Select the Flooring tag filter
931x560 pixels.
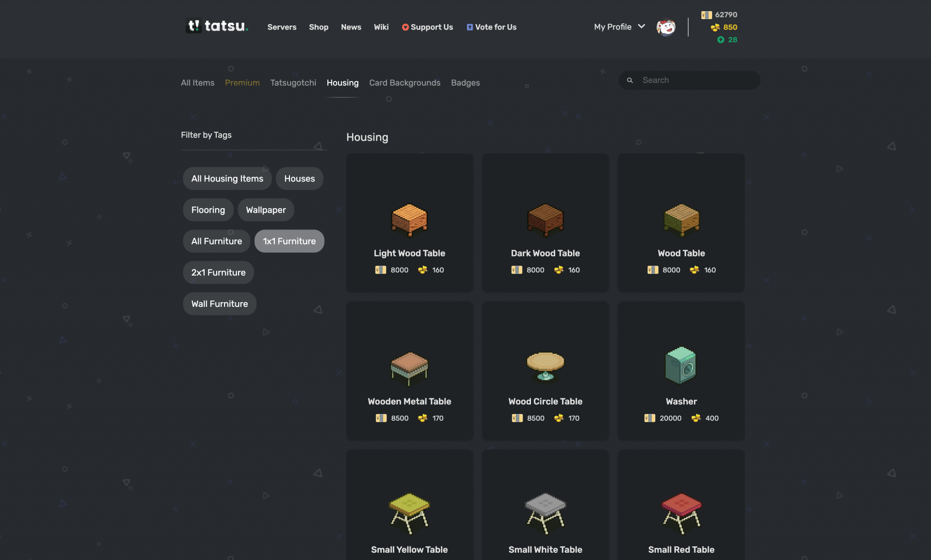(x=208, y=210)
